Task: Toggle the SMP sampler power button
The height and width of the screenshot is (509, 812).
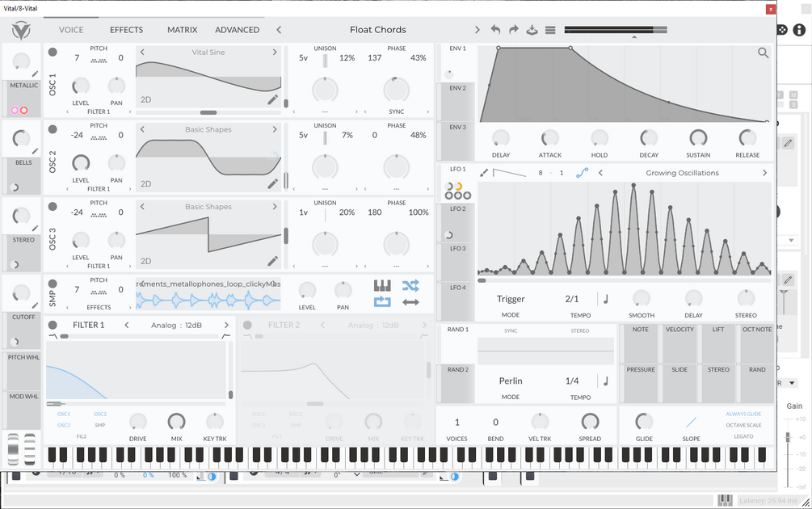Action: coord(53,284)
